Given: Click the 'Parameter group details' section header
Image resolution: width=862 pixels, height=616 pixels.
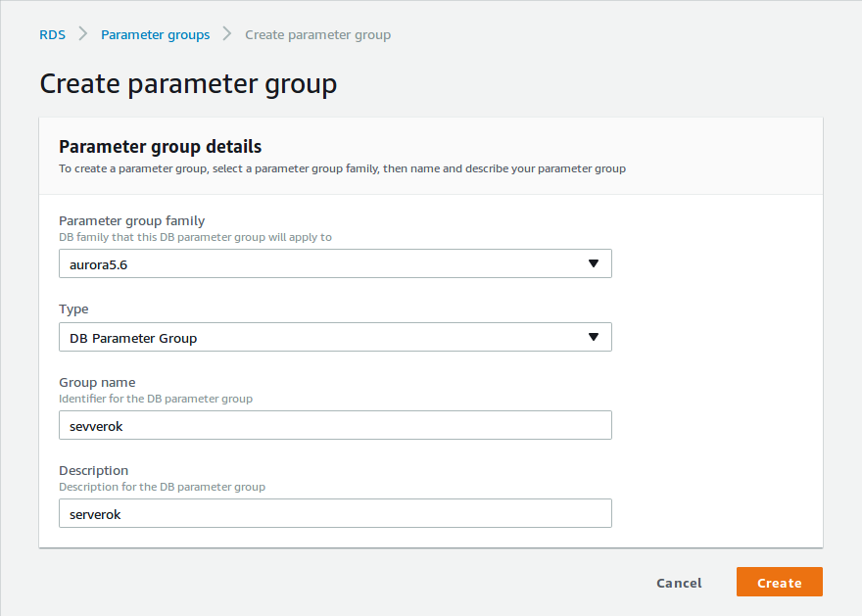Looking at the screenshot, I should (x=160, y=147).
